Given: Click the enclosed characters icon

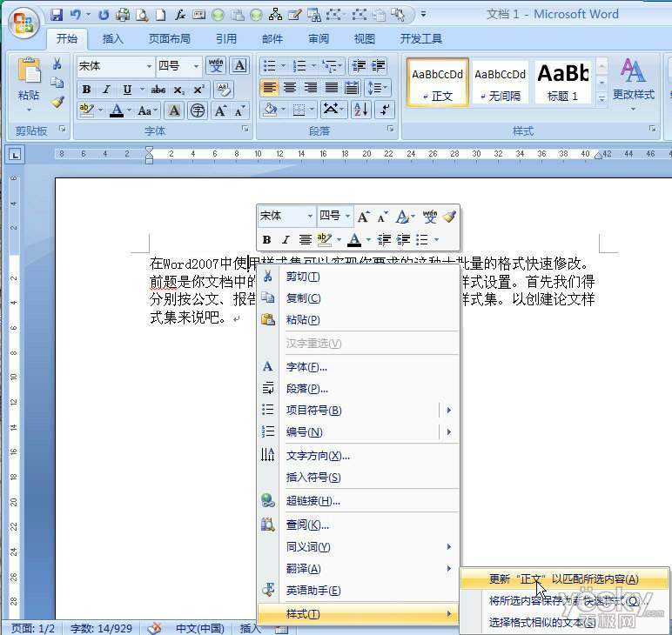Looking at the screenshot, I should click(198, 110).
